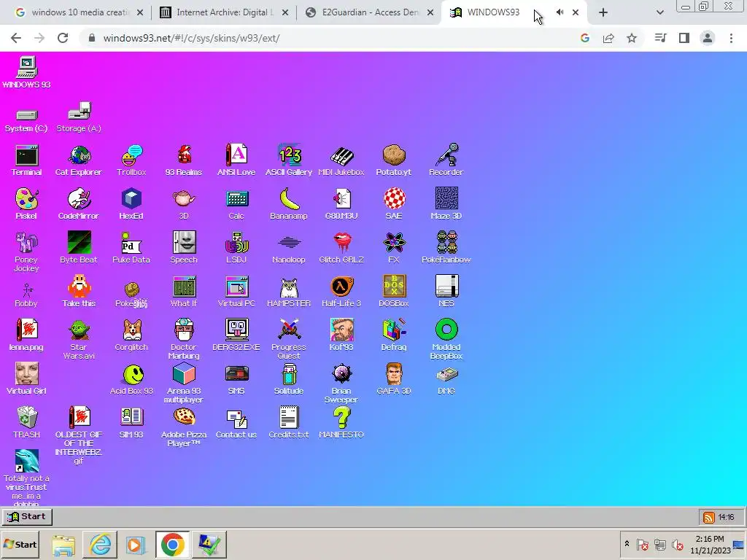Image resolution: width=747 pixels, height=560 pixels.
Task: Open the Trollbox chat icon
Action: pyautogui.click(x=131, y=160)
